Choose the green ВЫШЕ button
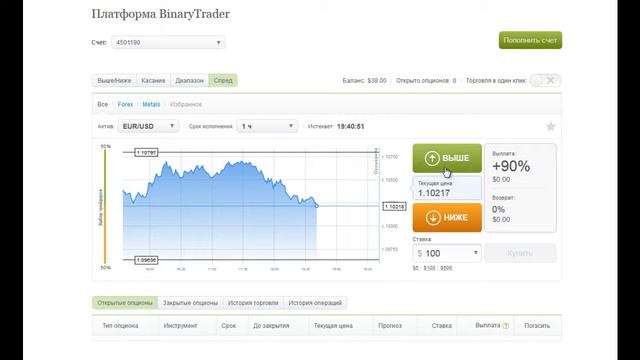Screen dimensions: 640x360 tap(447, 158)
